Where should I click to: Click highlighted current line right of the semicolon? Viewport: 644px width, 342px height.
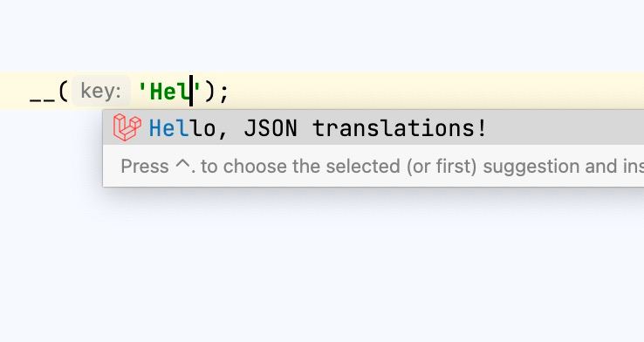pyautogui.click(x=435, y=91)
